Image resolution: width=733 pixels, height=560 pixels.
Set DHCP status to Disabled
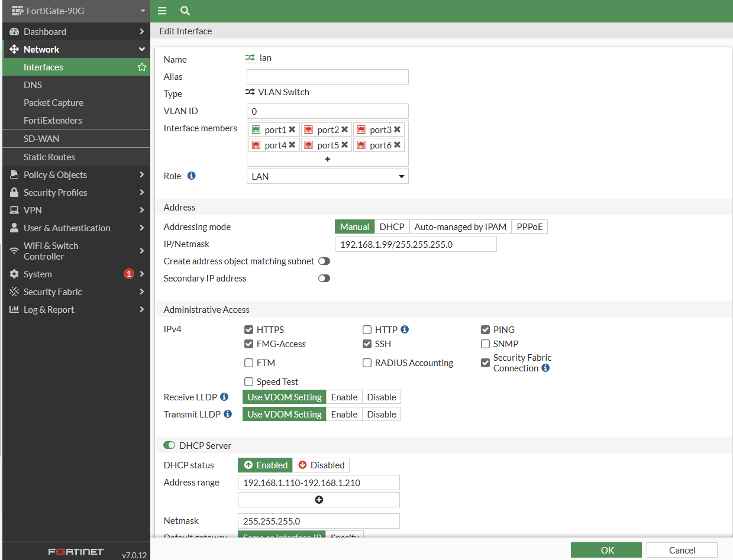pos(321,465)
